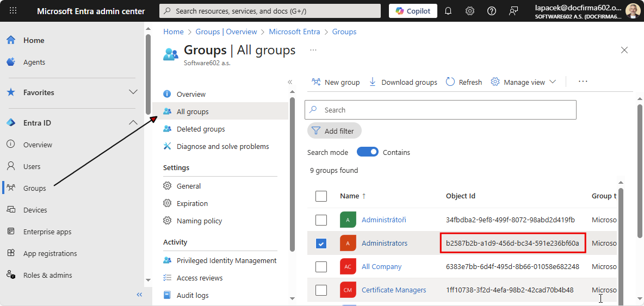Check the Certificate Managers row checkbox
Viewport: 644px width, 306px height.
pos(321,290)
